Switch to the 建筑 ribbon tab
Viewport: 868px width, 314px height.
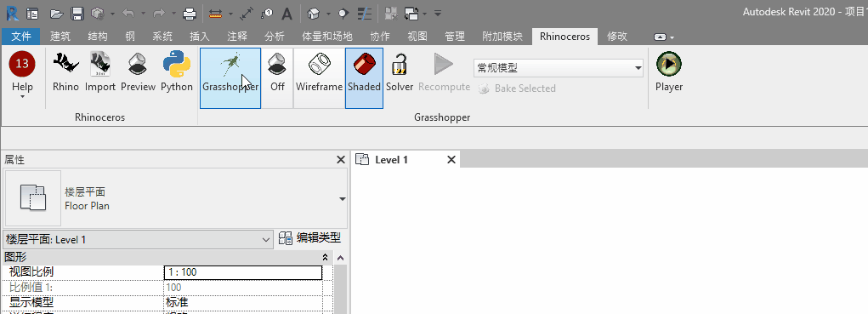60,37
